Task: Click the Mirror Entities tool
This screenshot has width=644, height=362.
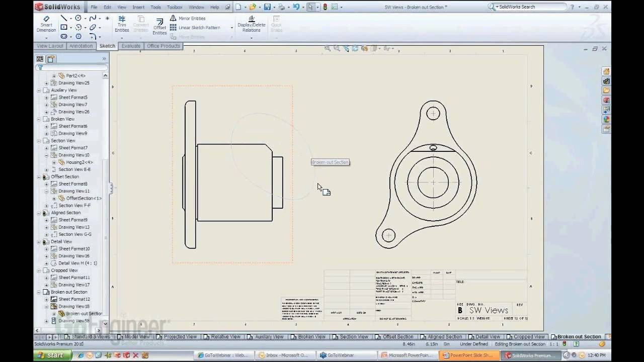Action: (x=187, y=18)
